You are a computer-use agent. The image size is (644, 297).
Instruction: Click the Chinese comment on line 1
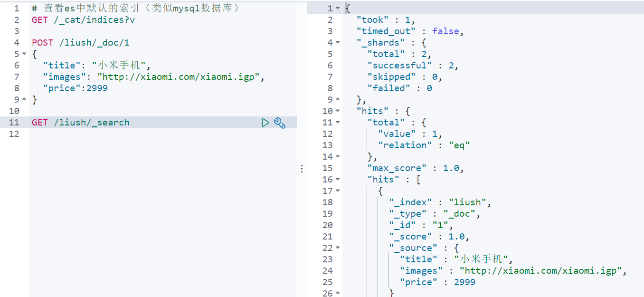pyautogui.click(x=135, y=9)
